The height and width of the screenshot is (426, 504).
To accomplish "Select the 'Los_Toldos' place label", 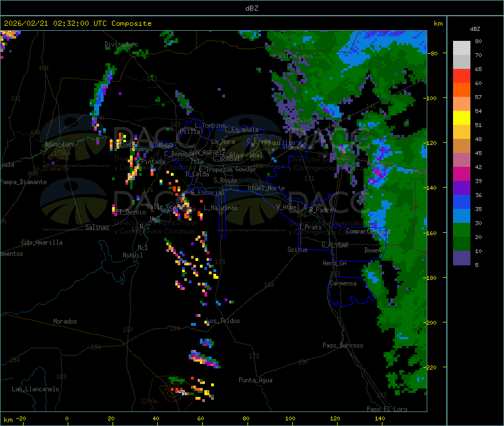I will pyautogui.click(x=223, y=321).
